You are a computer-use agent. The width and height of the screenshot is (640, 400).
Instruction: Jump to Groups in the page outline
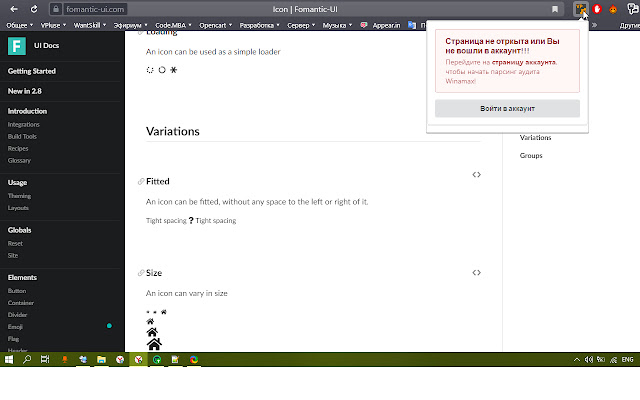point(531,156)
